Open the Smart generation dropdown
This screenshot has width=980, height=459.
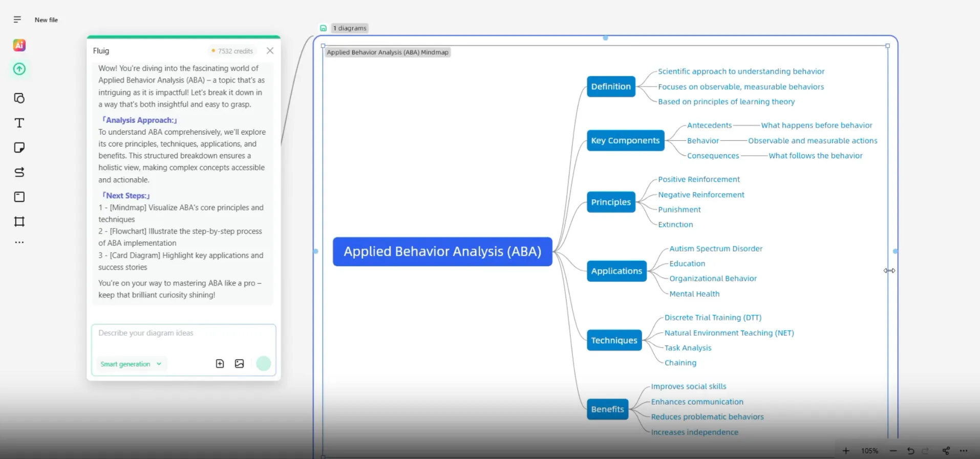point(131,364)
